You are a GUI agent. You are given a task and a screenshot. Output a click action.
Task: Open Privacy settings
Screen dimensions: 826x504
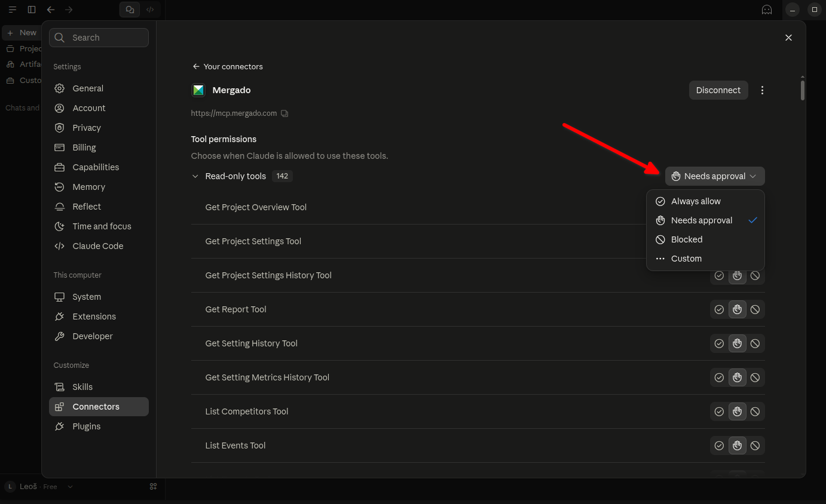(x=99, y=128)
